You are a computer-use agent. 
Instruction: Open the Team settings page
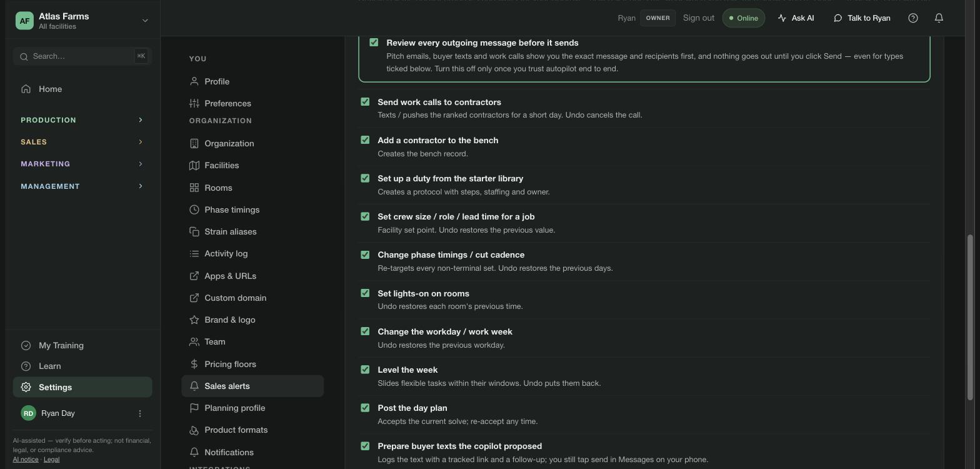pyautogui.click(x=252, y=341)
